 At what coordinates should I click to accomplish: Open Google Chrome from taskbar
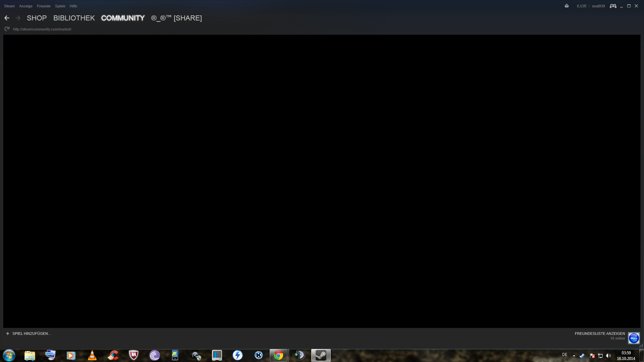(278, 355)
